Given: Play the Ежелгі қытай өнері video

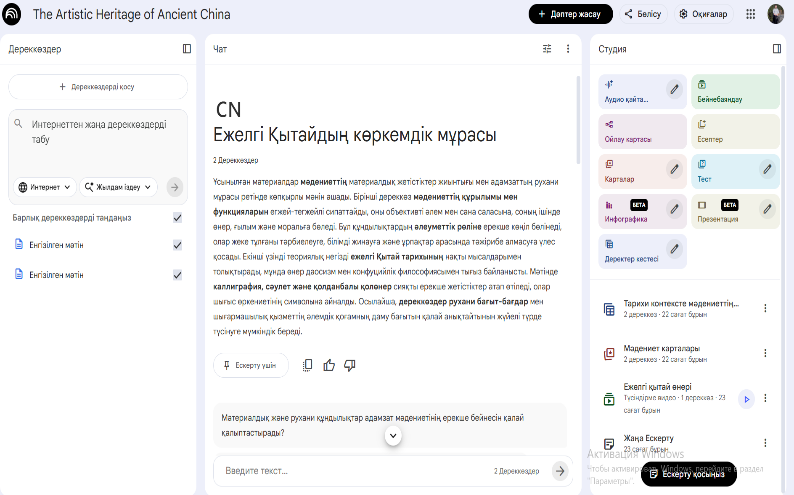Looking at the screenshot, I should click(x=746, y=399).
